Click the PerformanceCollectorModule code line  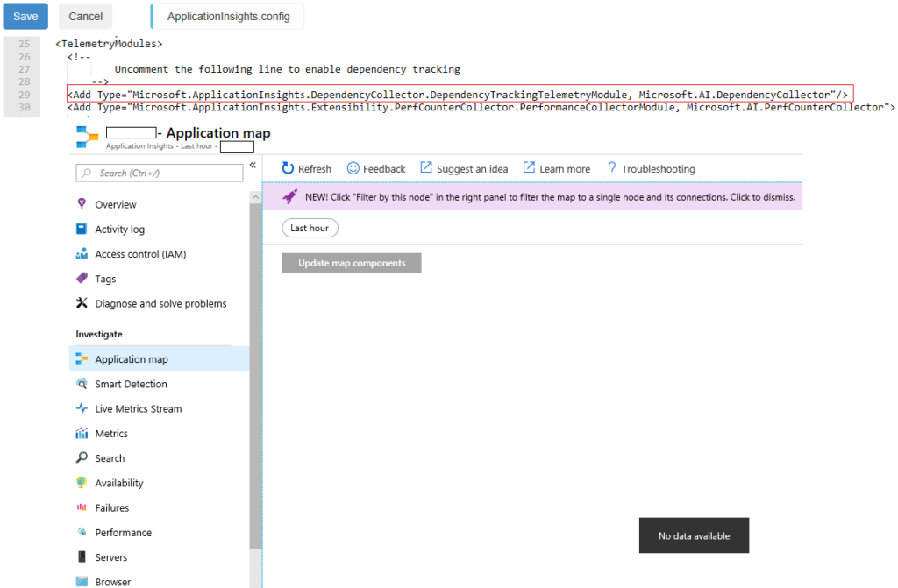pyautogui.click(x=481, y=107)
